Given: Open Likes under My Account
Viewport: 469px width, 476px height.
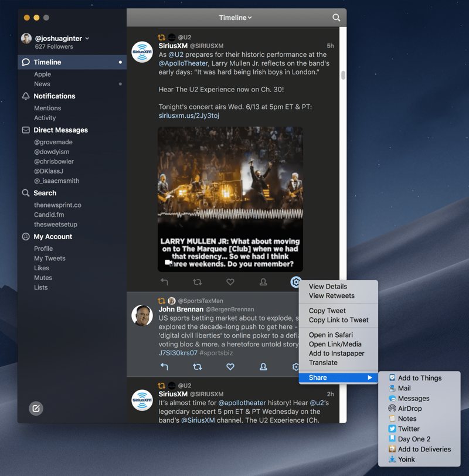Looking at the screenshot, I should 42,268.
